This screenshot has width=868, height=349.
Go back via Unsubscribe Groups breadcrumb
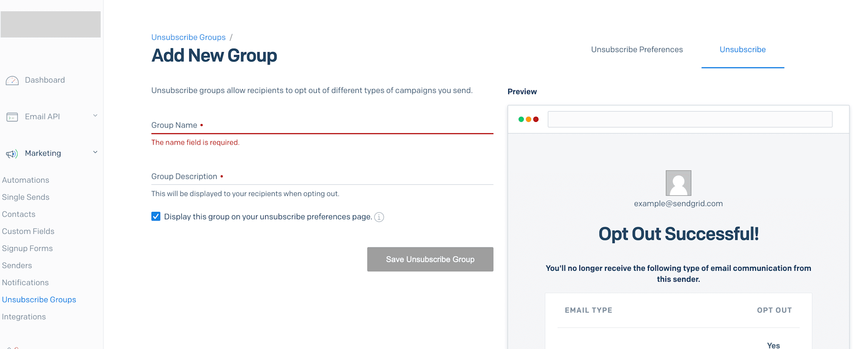pyautogui.click(x=188, y=37)
